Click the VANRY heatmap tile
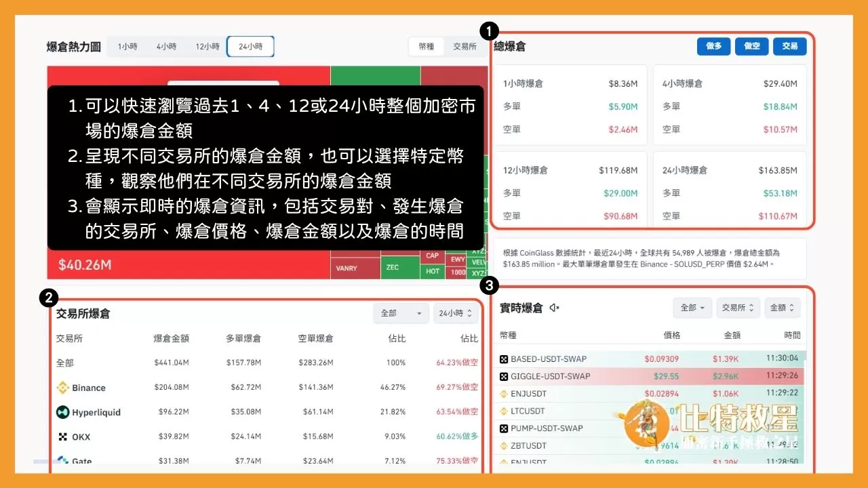 coord(355,267)
